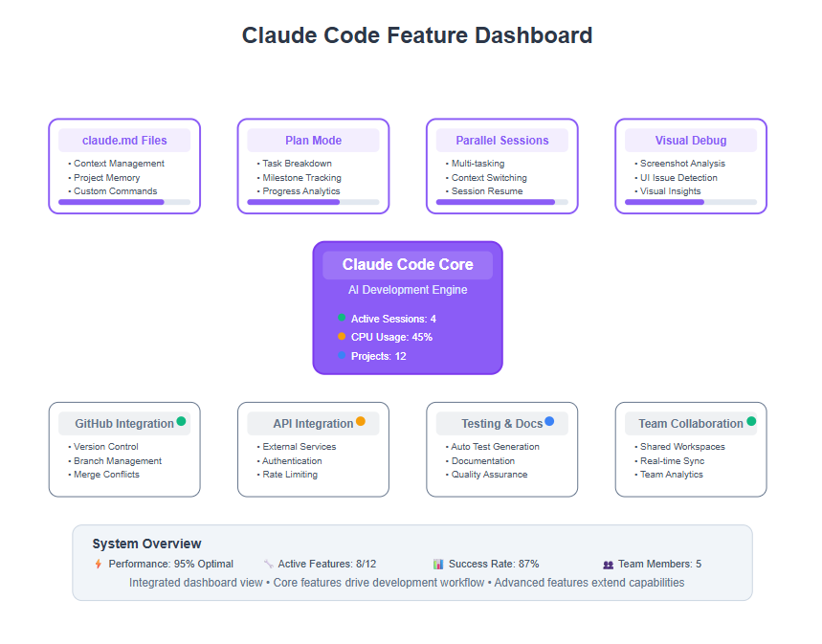
Task: Click the orange status dot on API Integration
Action: pyautogui.click(x=361, y=421)
